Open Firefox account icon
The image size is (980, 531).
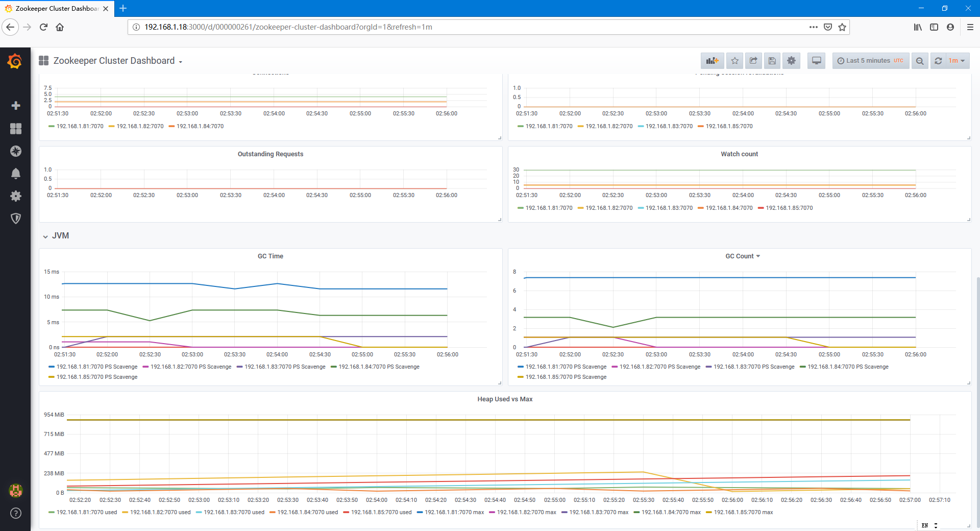(950, 27)
